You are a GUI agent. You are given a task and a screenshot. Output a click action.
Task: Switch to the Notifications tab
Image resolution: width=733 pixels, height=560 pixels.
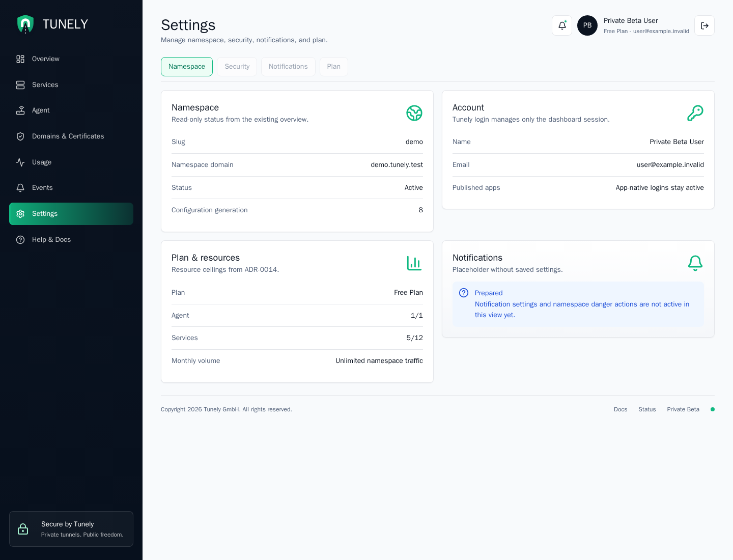tap(288, 67)
